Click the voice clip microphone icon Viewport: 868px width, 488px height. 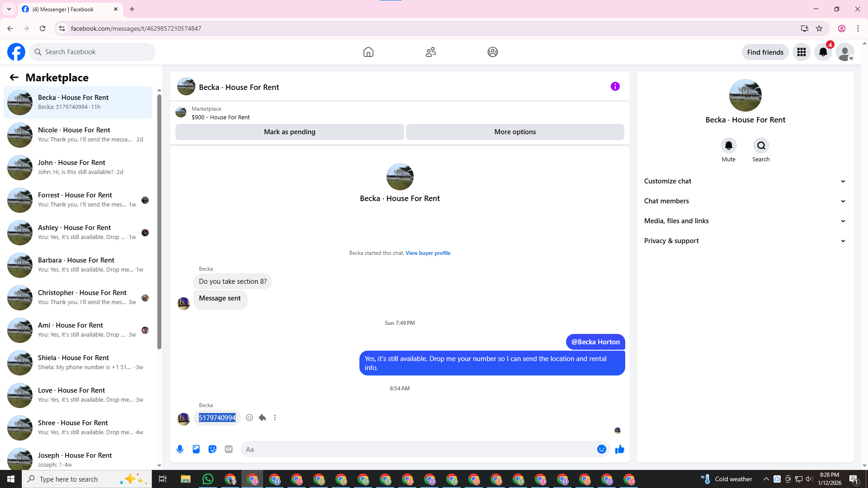pyautogui.click(x=180, y=449)
